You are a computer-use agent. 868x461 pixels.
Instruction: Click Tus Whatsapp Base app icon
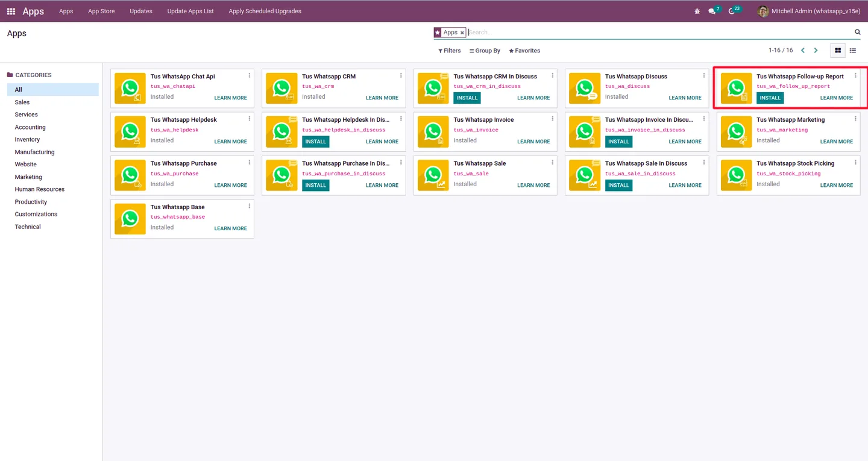pyautogui.click(x=130, y=219)
